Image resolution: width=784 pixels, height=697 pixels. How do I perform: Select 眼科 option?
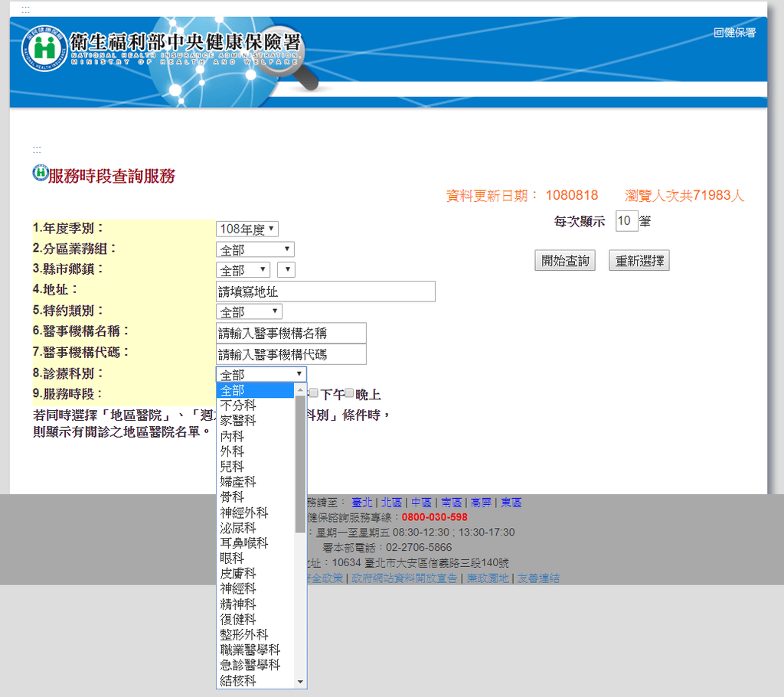click(255, 558)
